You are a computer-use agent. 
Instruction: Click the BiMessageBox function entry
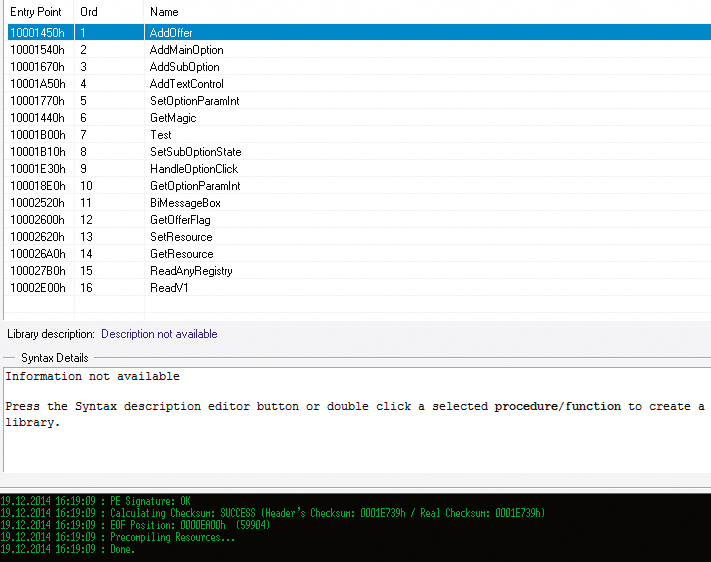point(185,203)
